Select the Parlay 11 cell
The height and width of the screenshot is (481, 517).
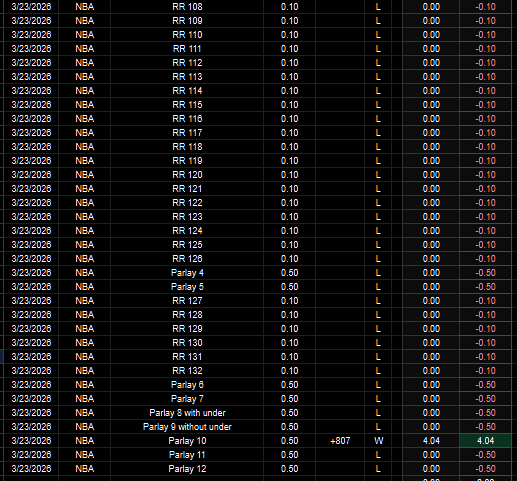pos(187,455)
